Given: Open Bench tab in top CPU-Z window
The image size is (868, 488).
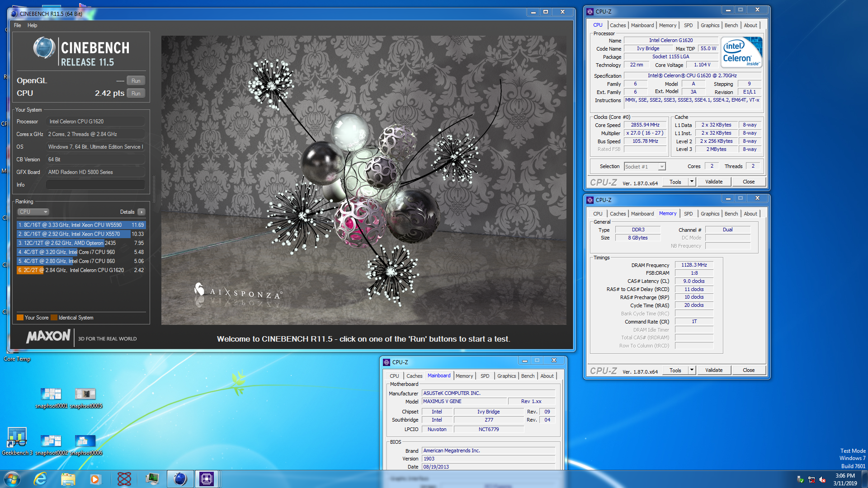Looking at the screenshot, I should (x=731, y=25).
